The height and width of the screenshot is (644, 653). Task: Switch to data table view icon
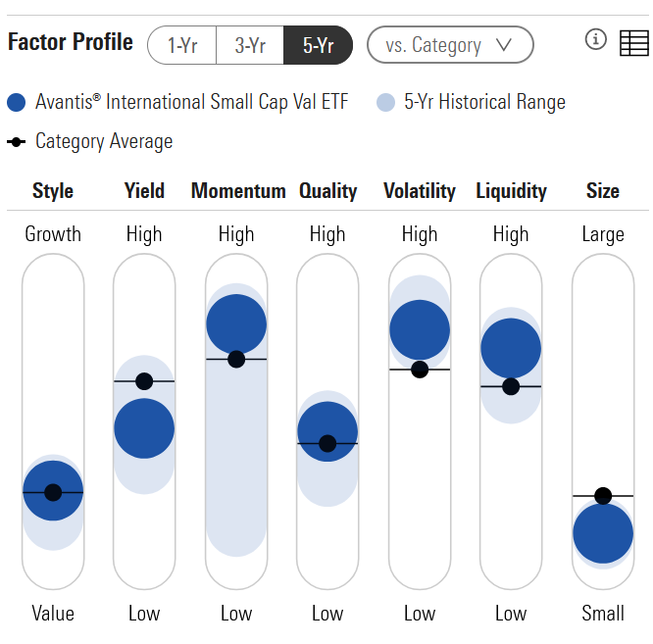click(x=634, y=43)
